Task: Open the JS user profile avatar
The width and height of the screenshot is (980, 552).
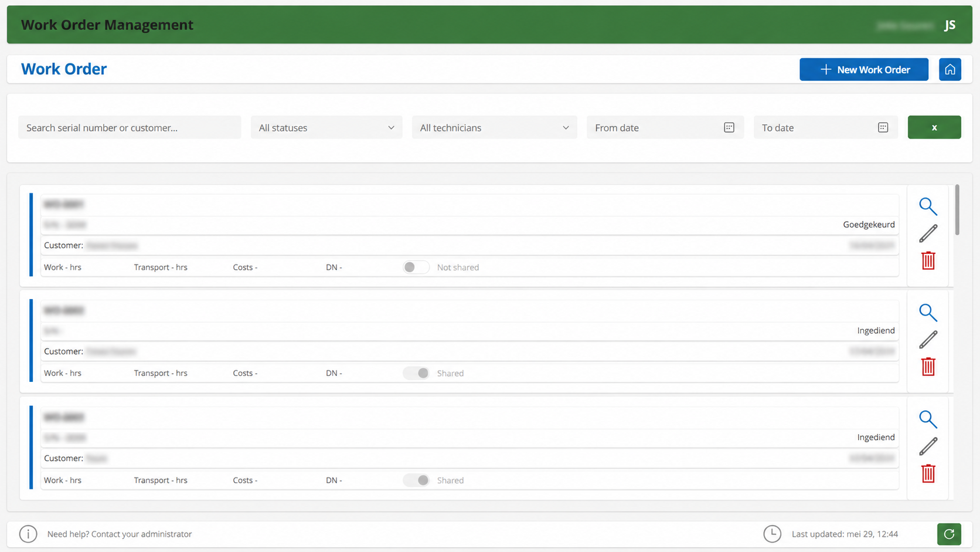Action: click(x=950, y=25)
